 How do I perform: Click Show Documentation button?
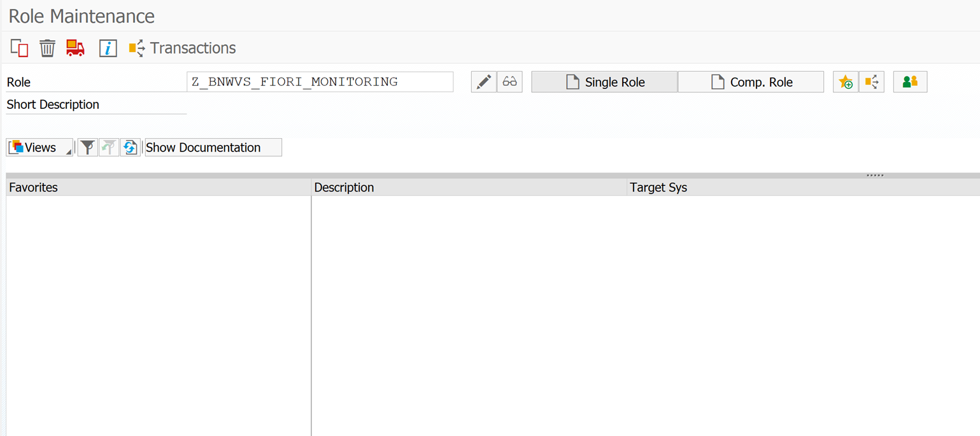pyautogui.click(x=213, y=148)
